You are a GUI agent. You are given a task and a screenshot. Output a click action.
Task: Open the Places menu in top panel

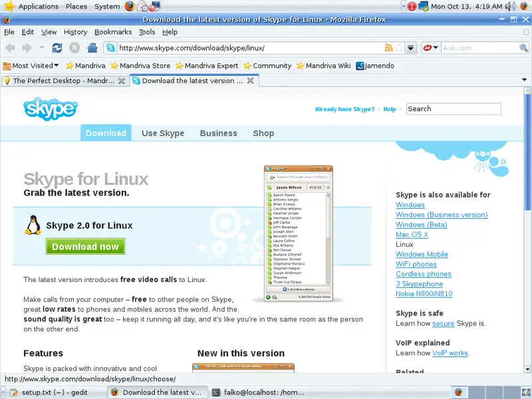click(x=76, y=6)
